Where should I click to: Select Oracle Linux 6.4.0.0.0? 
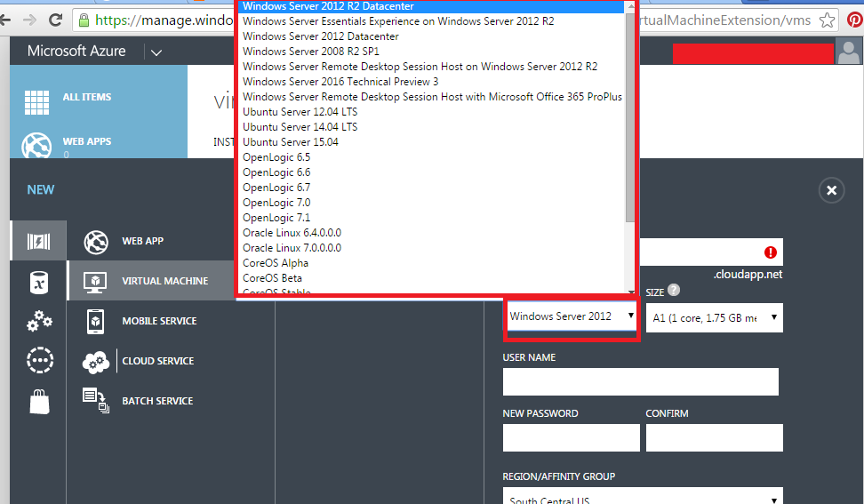(433, 233)
